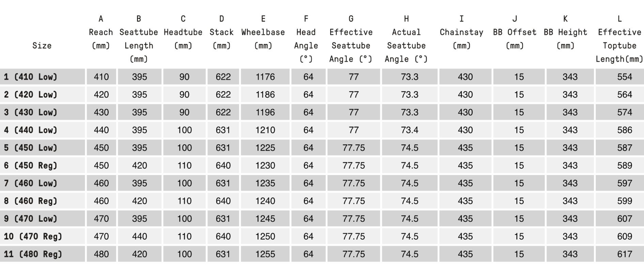Click the Size column header
The height and width of the screenshot is (270, 644).
click(x=42, y=46)
